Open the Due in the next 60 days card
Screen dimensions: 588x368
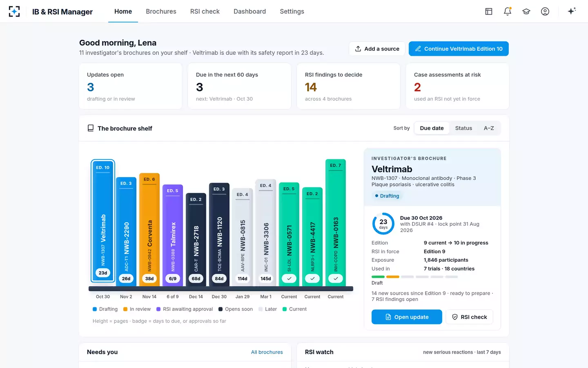[x=239, y=86]
